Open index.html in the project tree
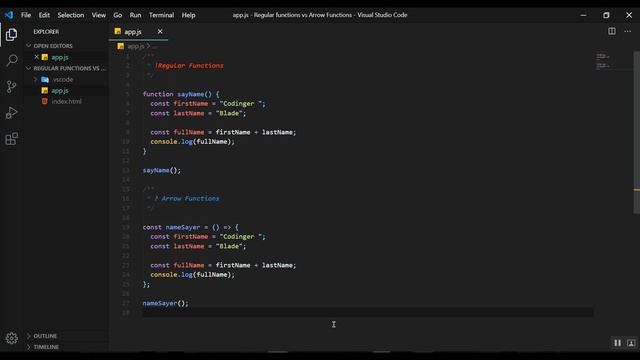This screenshot has width=640, height=360. [x=67, y=101]
